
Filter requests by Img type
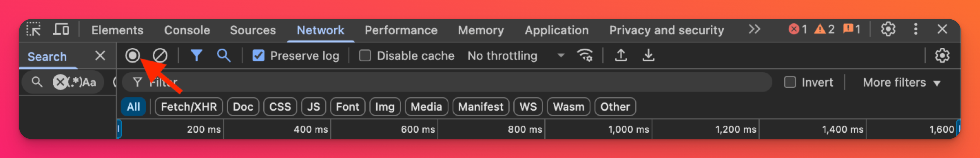[385, 106]
